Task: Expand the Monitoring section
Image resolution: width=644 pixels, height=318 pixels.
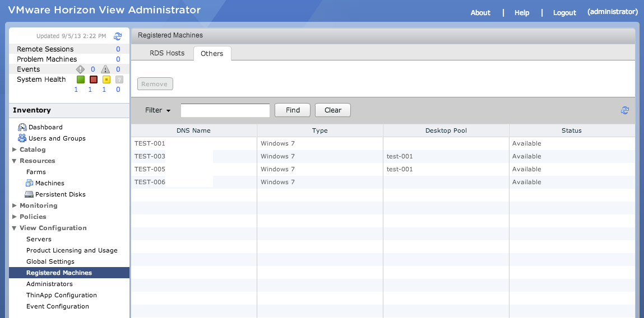Action: pyautogui.click(x=15, y=205)
